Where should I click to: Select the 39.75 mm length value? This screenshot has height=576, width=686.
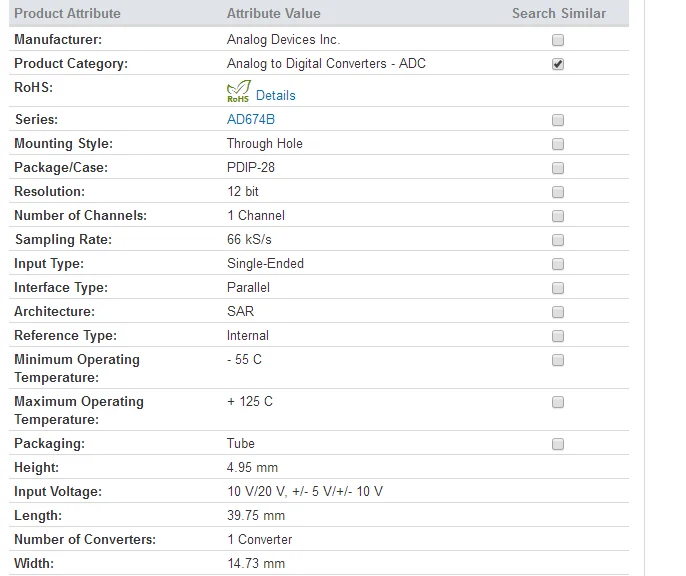256,516
